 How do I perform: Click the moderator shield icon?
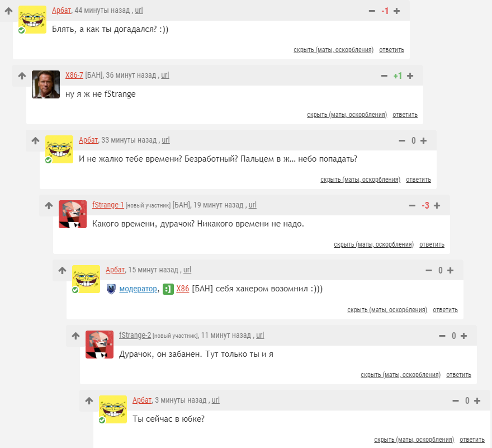pyautogui.click(x=111, y=289)
